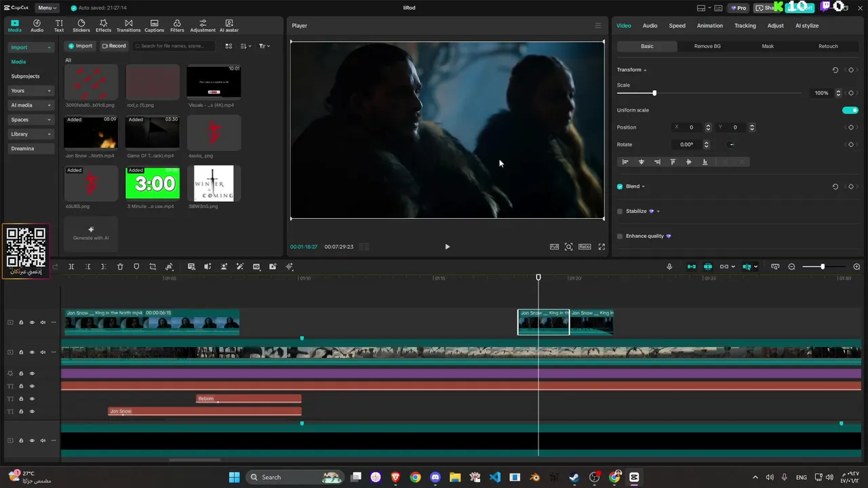The image size is (868, 488).
Task: Select the Crop tool in timeline toolbar
Action: click(x=153, y=266)
